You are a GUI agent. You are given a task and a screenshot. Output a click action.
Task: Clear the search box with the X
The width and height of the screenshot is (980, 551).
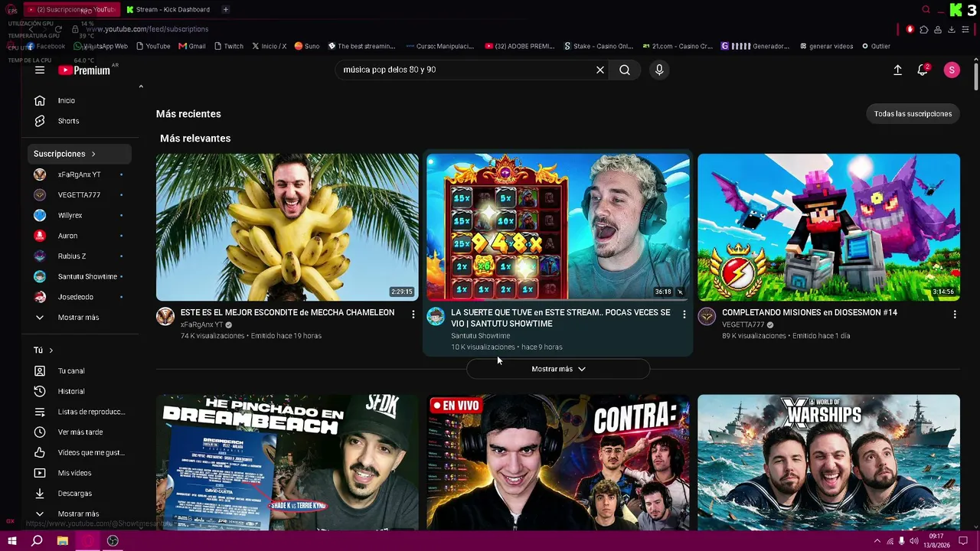pyautogui.click(x=600, y=70)
